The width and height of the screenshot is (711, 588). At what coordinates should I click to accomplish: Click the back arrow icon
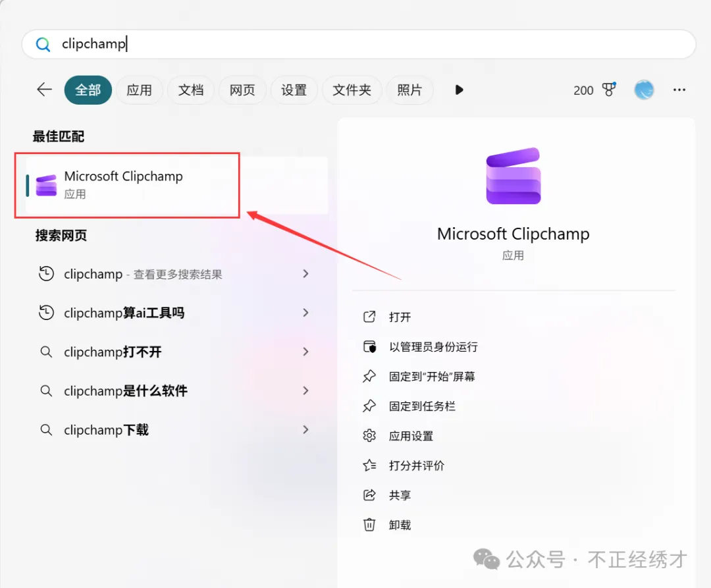coord(44,90)
